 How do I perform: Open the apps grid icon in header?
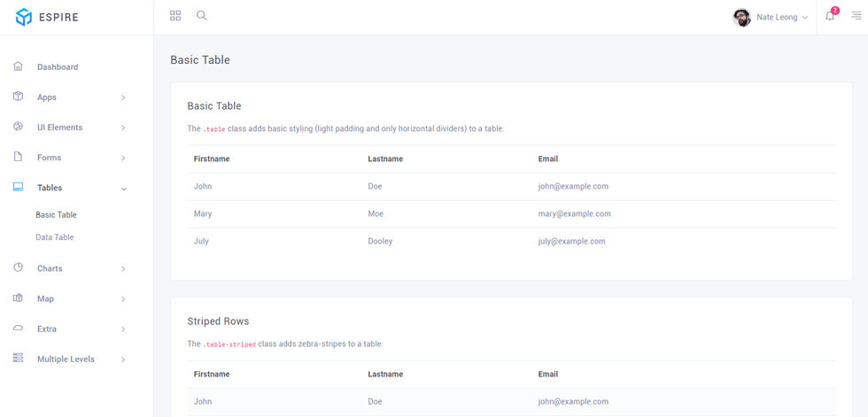point(175,15)
